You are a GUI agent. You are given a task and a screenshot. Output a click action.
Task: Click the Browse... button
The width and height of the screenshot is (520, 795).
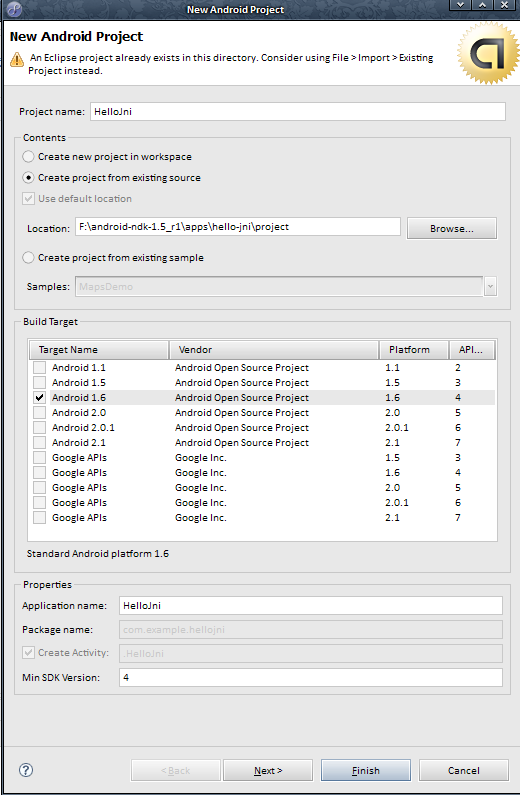[x=452, y=229]
